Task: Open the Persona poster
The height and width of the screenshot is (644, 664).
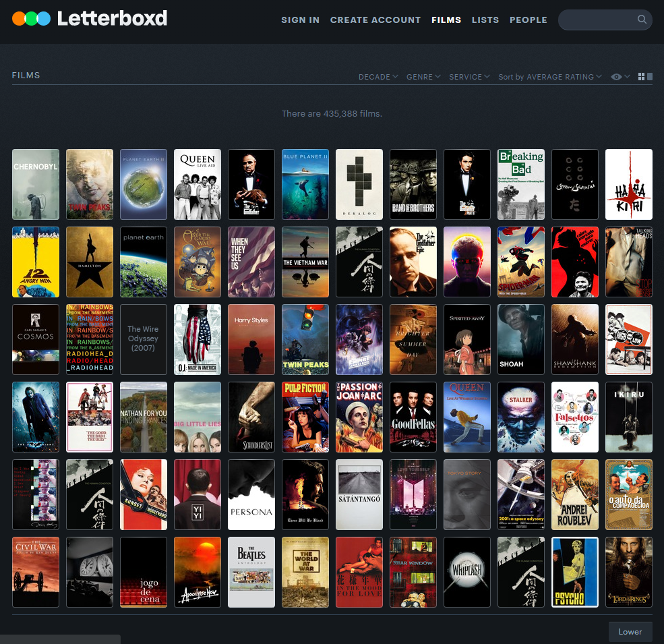Action: 251,494
